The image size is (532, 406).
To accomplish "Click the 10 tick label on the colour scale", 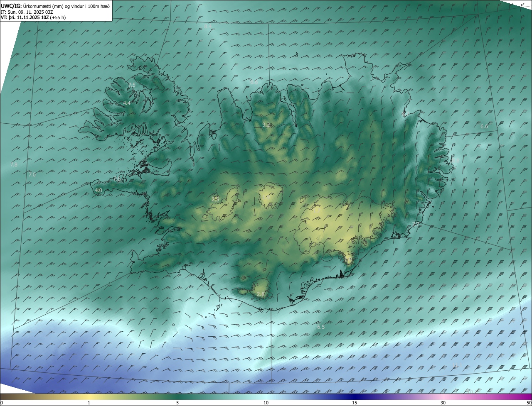I will coord(266,403).
